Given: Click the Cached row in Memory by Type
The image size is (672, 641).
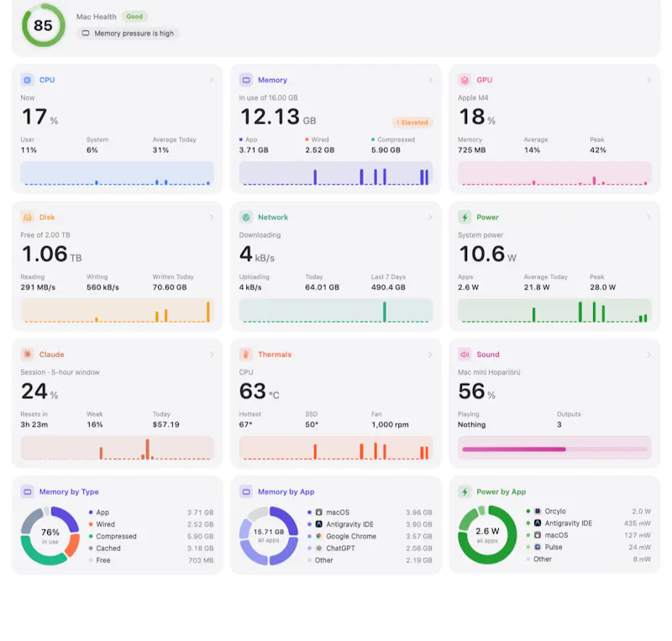Looking at the screenshot, I should pos(151,549).
